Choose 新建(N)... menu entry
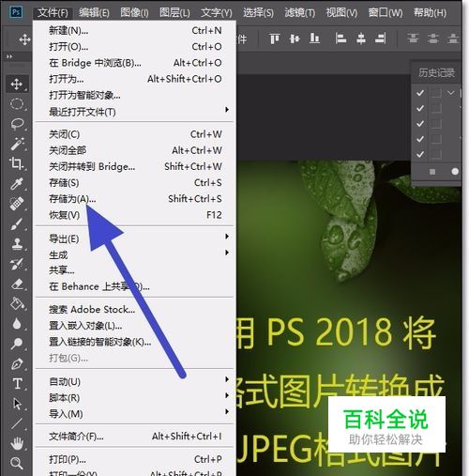Image resolution: width=469 pixels, height=476 pixels. coord(134,30)
